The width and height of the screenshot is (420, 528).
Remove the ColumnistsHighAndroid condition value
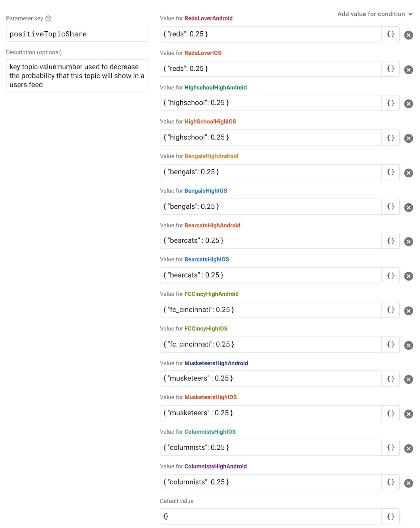pos(409,482)
